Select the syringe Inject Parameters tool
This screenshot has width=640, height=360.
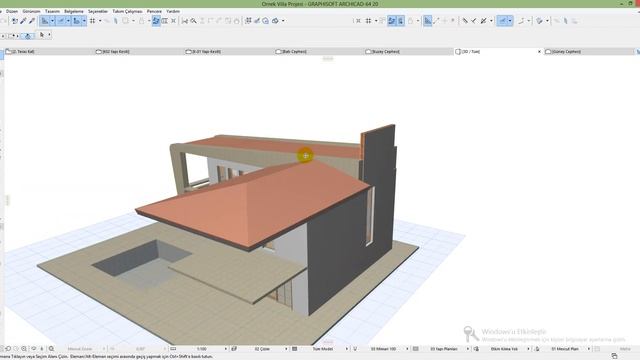pos(32,21)
